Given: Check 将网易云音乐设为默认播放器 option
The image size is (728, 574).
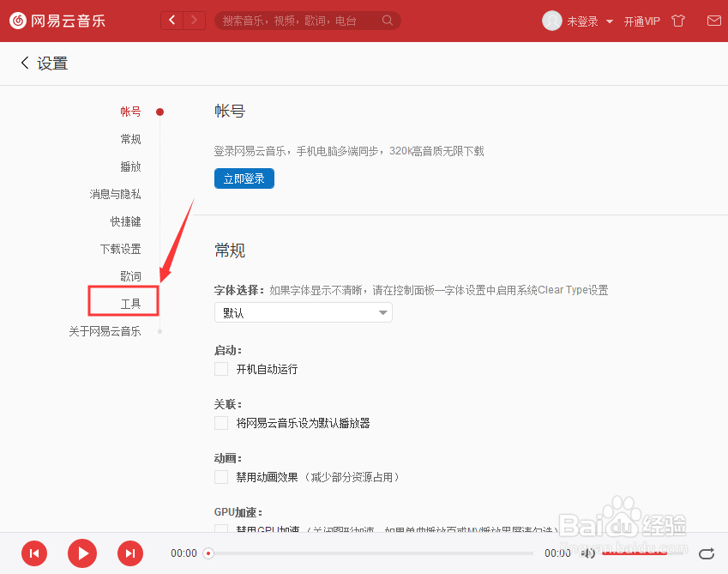Looking at the screenshot, I should pyautogui.click(x=221, y=423).
